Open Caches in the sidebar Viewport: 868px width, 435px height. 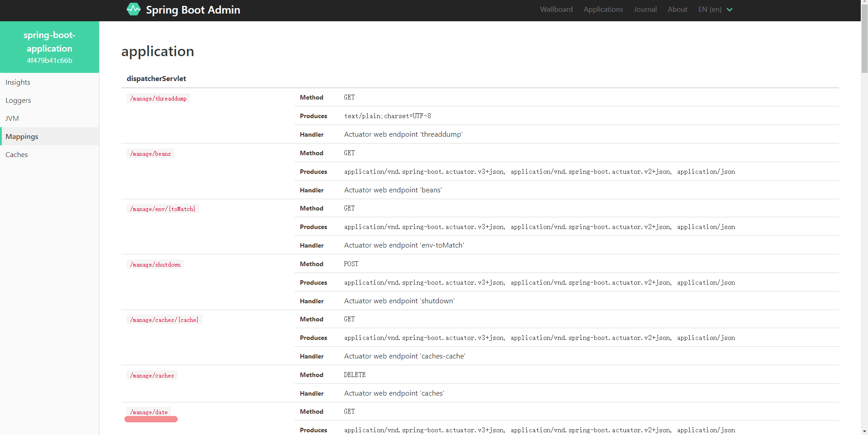(x=17, y=155)
